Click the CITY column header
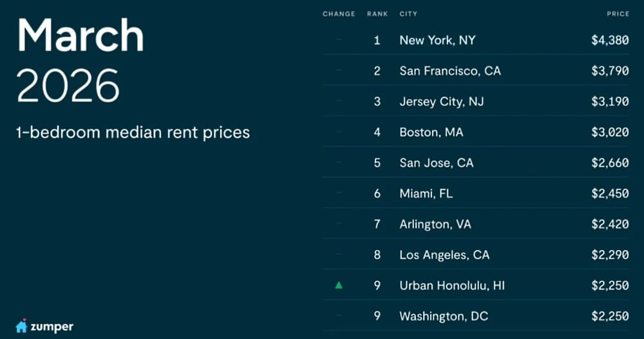Image resolution: width=644 pixels, height=339 pixels. [x=408, y=14]
